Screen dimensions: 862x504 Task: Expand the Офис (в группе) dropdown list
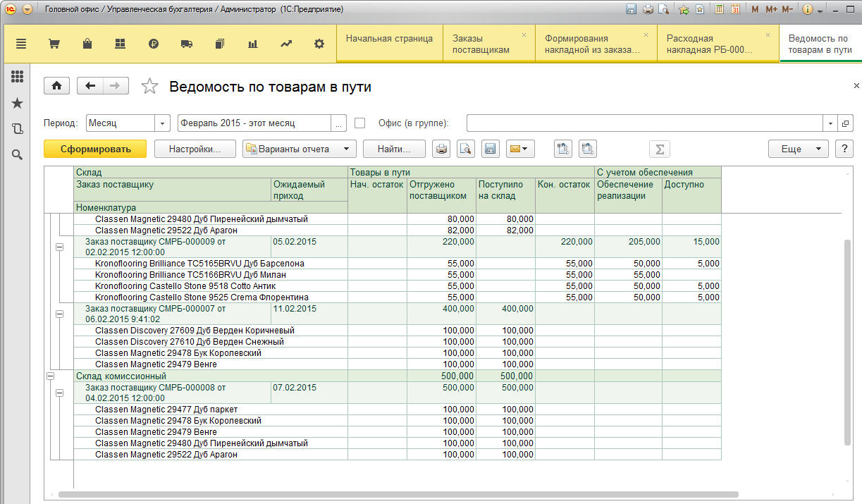tap(830, 123)
